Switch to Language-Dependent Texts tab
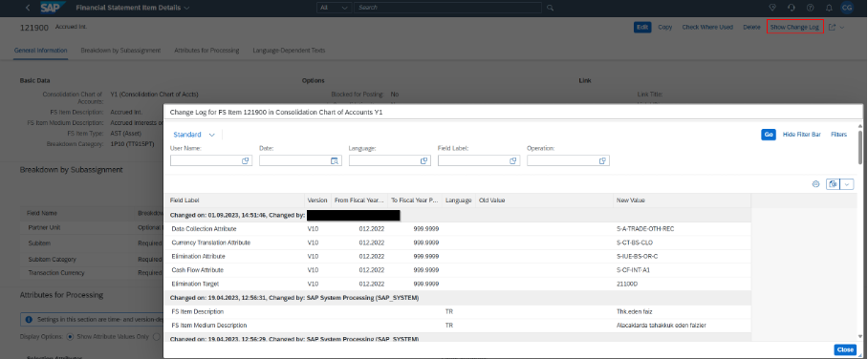 click(x=289, y=51)
